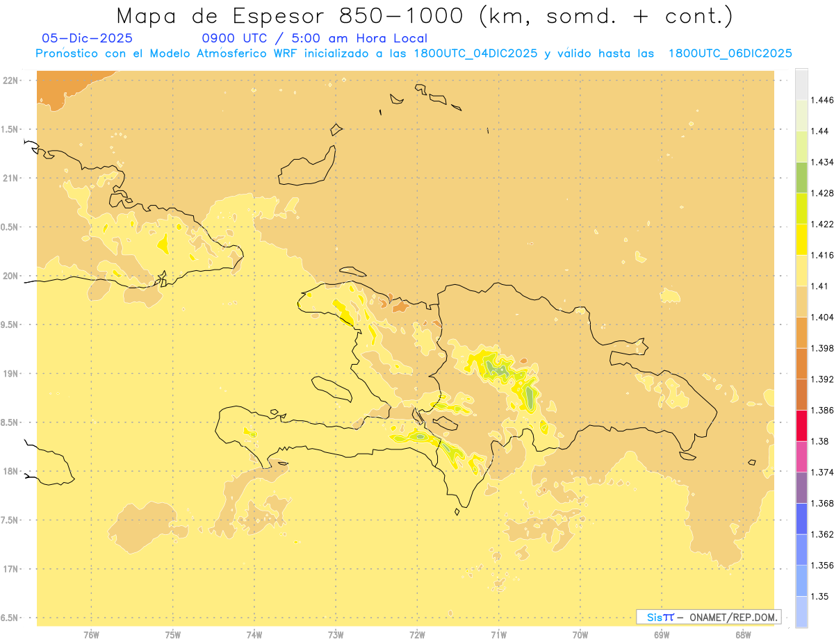Click the 72W longitude label

pos(417,634)
